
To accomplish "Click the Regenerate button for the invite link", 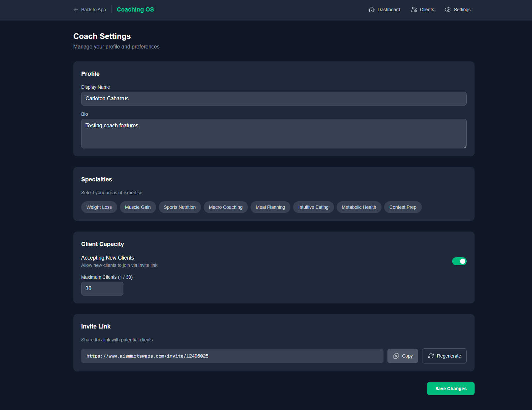I will tap(444, 356).
